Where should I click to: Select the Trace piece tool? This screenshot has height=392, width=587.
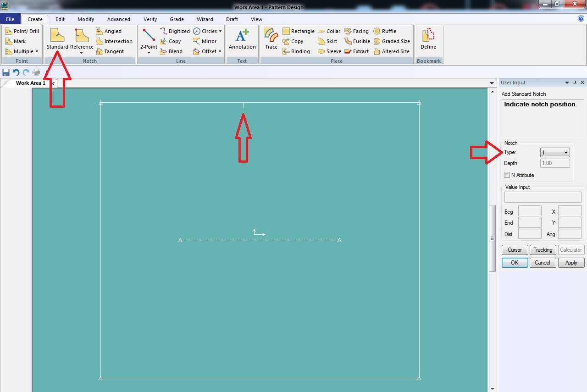(271, 39)
